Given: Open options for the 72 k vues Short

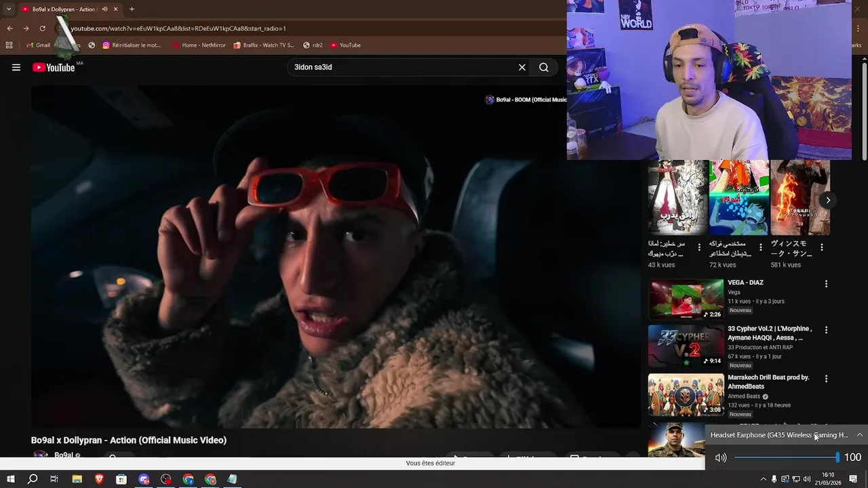Looking at the screenshot, I should [760, 247].
